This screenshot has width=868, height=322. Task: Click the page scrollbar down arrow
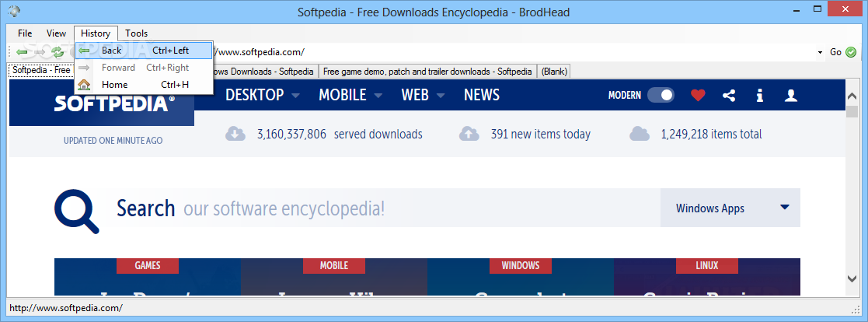pos(852,278)
